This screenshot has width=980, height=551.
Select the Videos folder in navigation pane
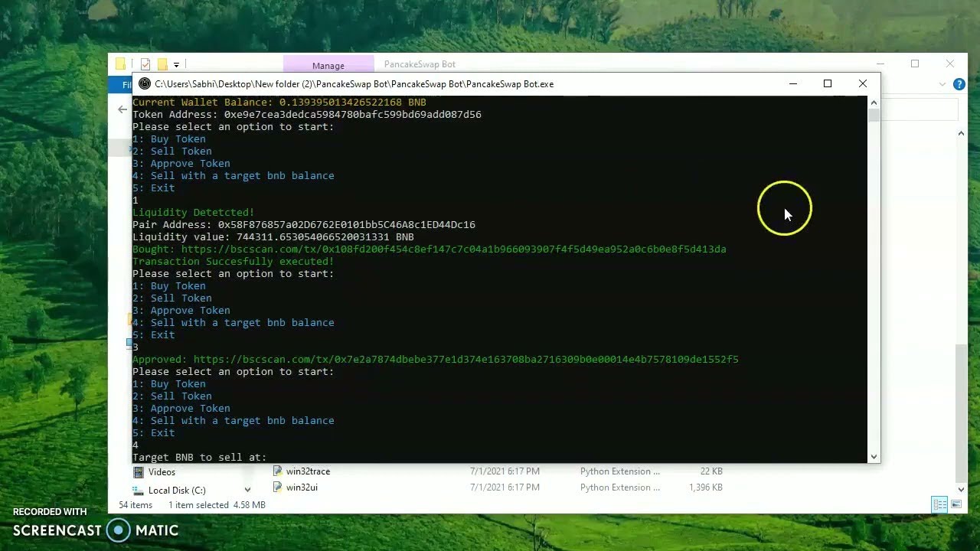[162, 472]
